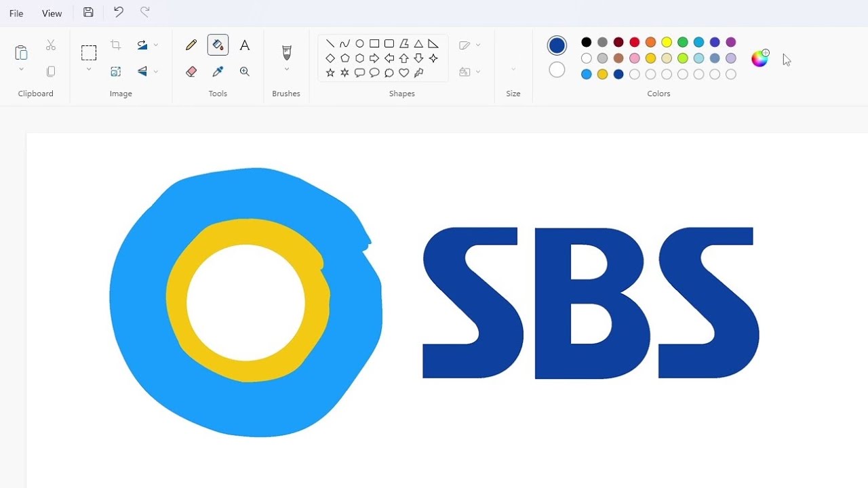This screenshot has height=488, width=868.
Task: Pick the Line shape
Action: click(330, 43)
